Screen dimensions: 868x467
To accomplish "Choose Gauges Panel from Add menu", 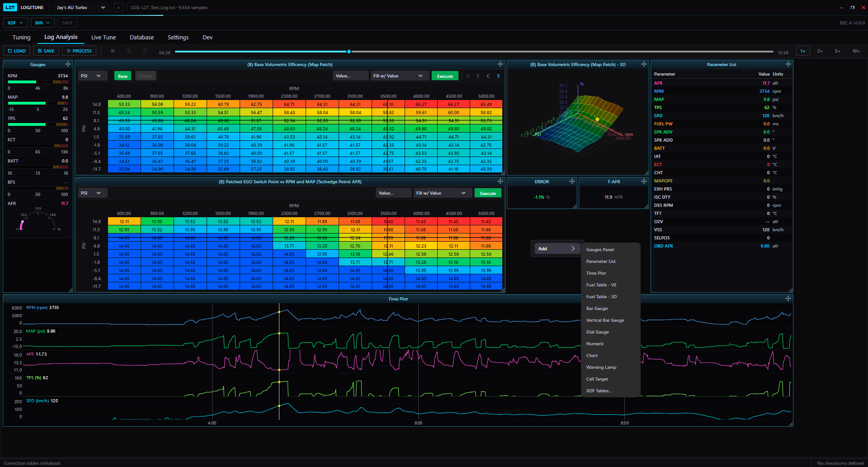I will (x=610, y=249).
